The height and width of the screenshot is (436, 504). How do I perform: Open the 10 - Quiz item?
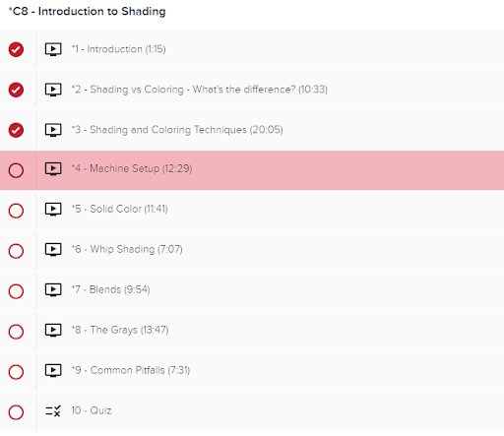[x=92, y=410]
